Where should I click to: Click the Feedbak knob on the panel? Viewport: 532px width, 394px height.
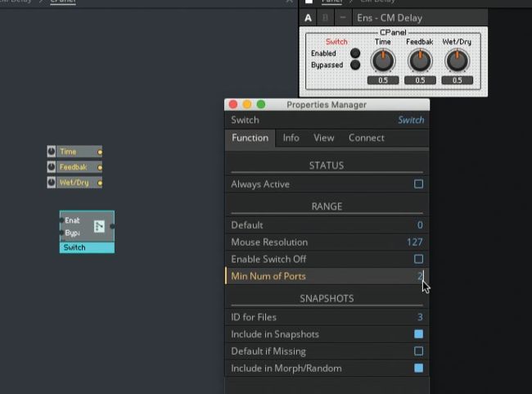point(420,61)
